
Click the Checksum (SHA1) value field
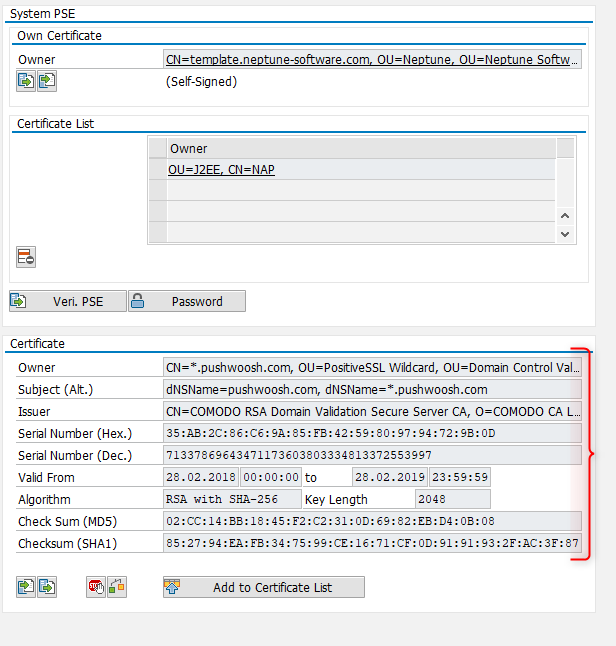[371, 543]
